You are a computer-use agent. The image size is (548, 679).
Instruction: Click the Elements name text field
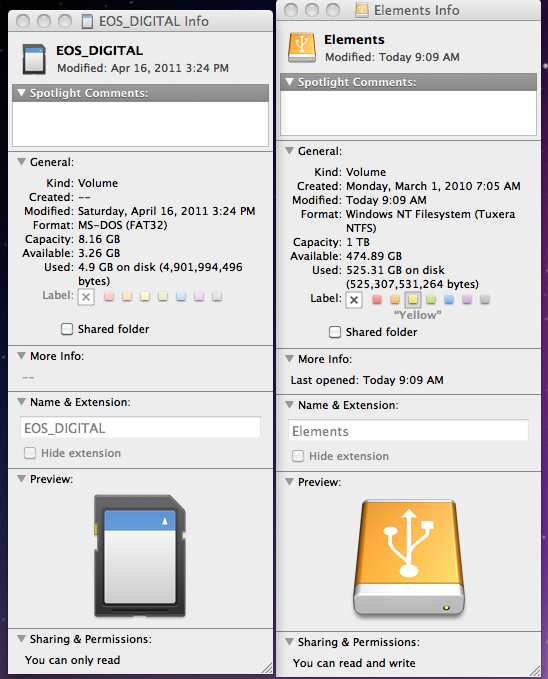click(408, 431)
